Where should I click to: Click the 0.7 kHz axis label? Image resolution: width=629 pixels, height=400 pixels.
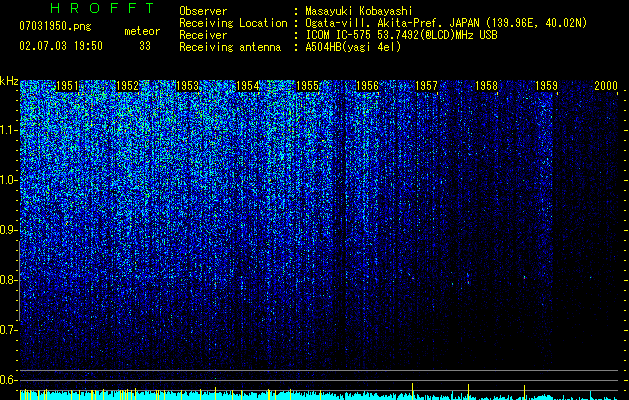(x=9, y=330)
